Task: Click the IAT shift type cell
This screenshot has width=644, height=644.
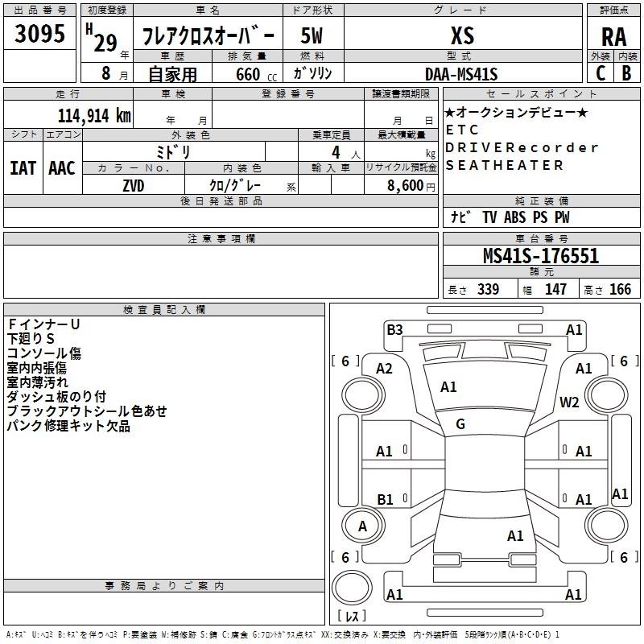Action: click(x=23, y=168)
